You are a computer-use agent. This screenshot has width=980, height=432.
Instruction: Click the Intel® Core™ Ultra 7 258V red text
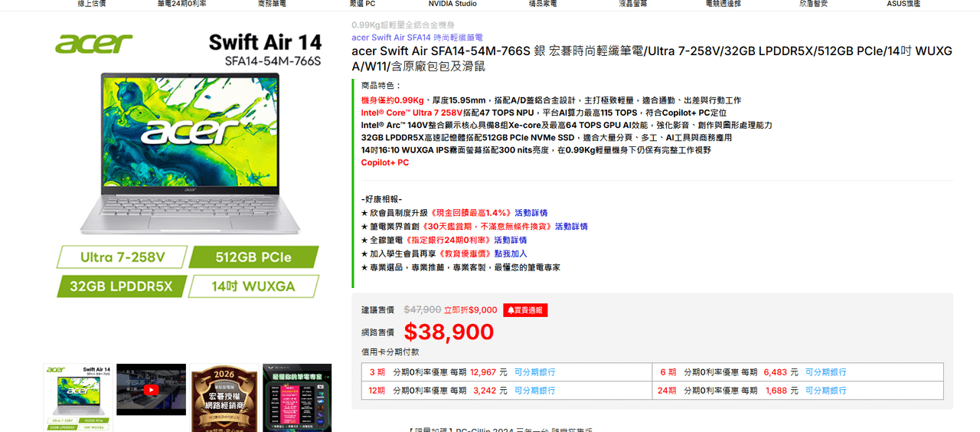pyautogui.click(x=412, y=113)
